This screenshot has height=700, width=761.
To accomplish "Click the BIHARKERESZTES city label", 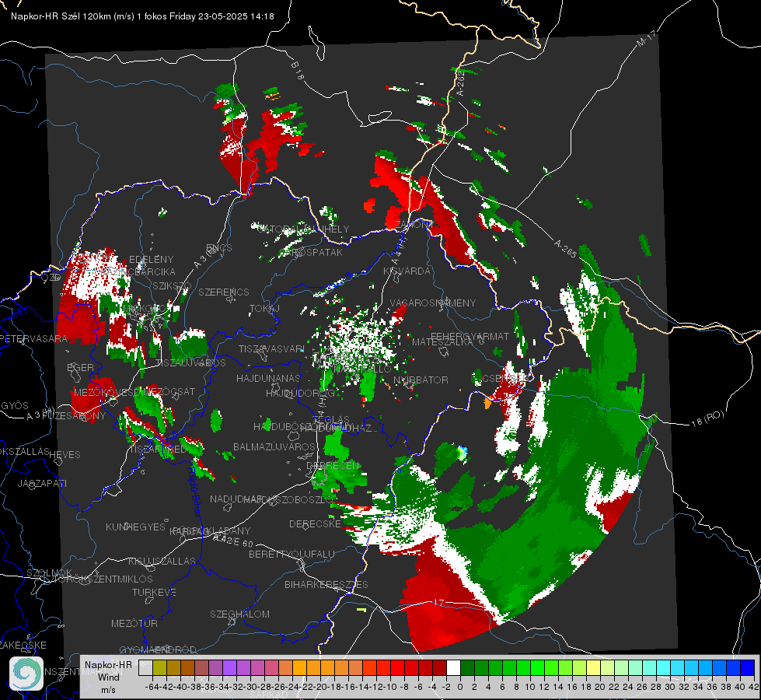I will (x=326, y=584).
